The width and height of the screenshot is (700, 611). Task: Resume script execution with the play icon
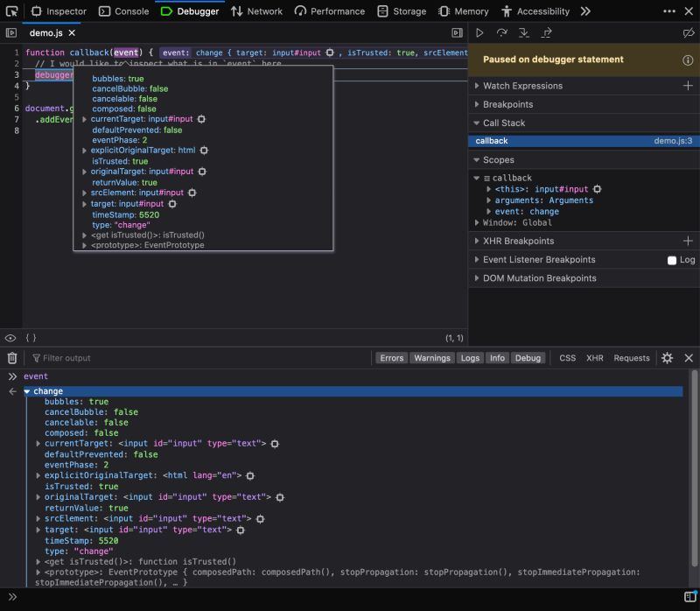(479, 32)
